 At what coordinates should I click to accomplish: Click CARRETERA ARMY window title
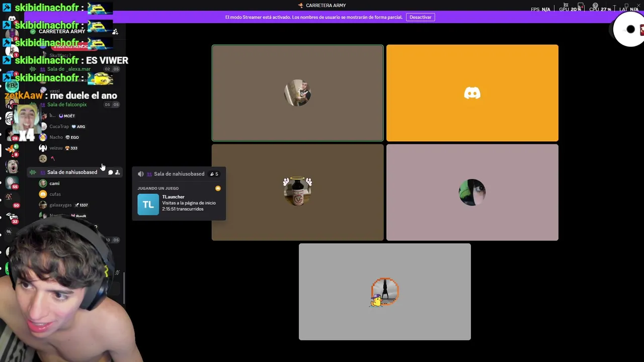click(326, 6)
